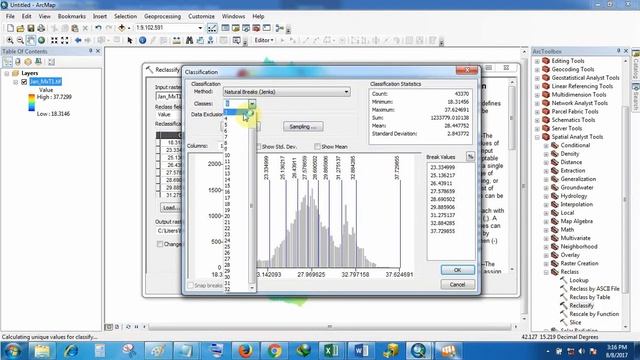Open the Find binoculars tool
Image resolution: width=640 pixels, height=360 pixels.
[189, 40]
